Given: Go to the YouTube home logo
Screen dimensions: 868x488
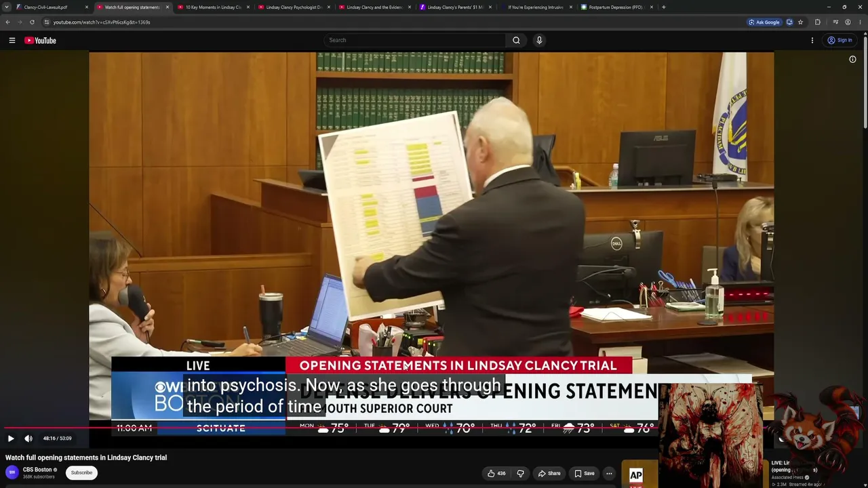Looking at the screenshot, I should (x=40, y=41).
